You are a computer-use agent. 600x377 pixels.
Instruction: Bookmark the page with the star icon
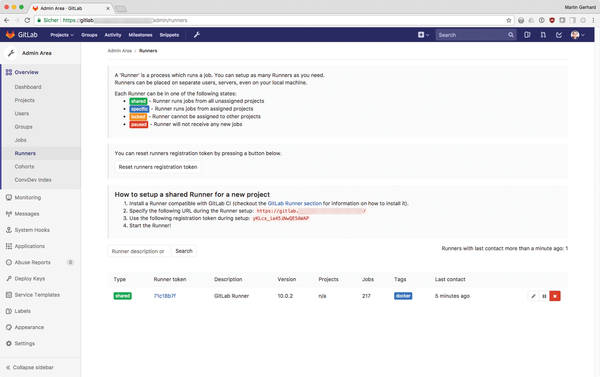pos(509,20)
